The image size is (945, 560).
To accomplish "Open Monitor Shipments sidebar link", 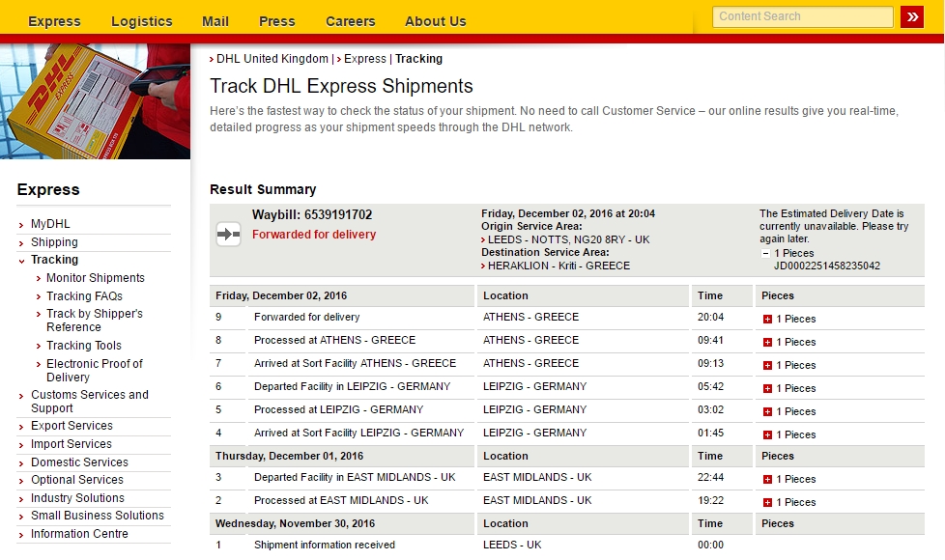I will click(96, 278).
